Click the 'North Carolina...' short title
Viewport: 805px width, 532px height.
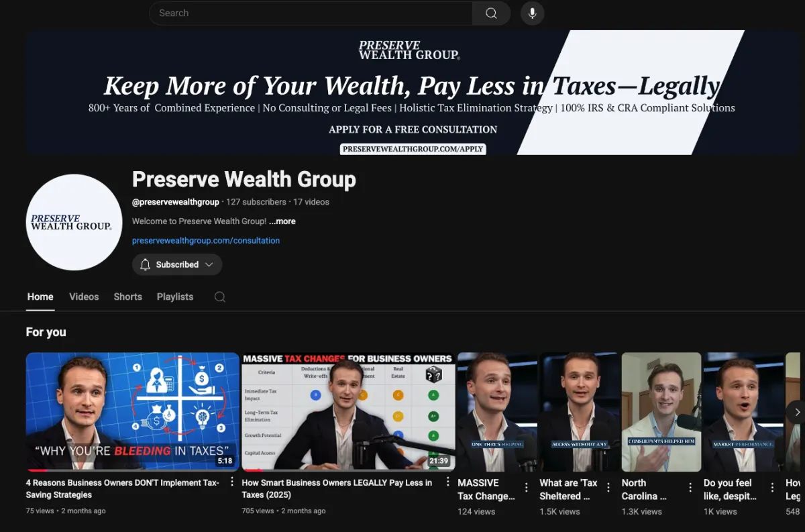644,489
